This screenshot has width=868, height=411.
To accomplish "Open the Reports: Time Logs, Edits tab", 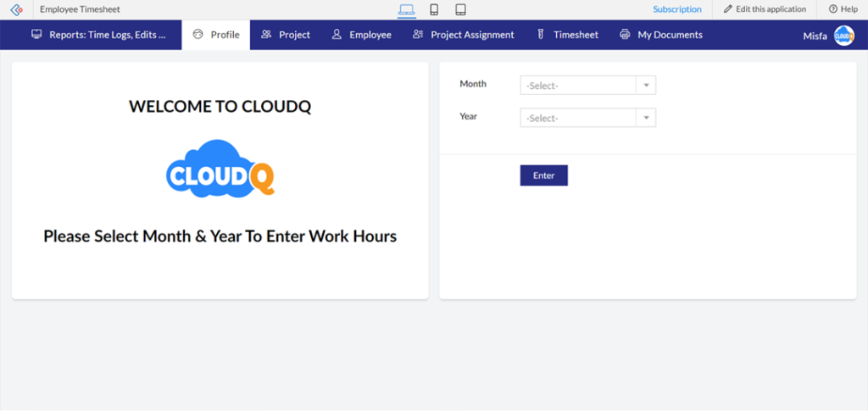I will [98, 35].
